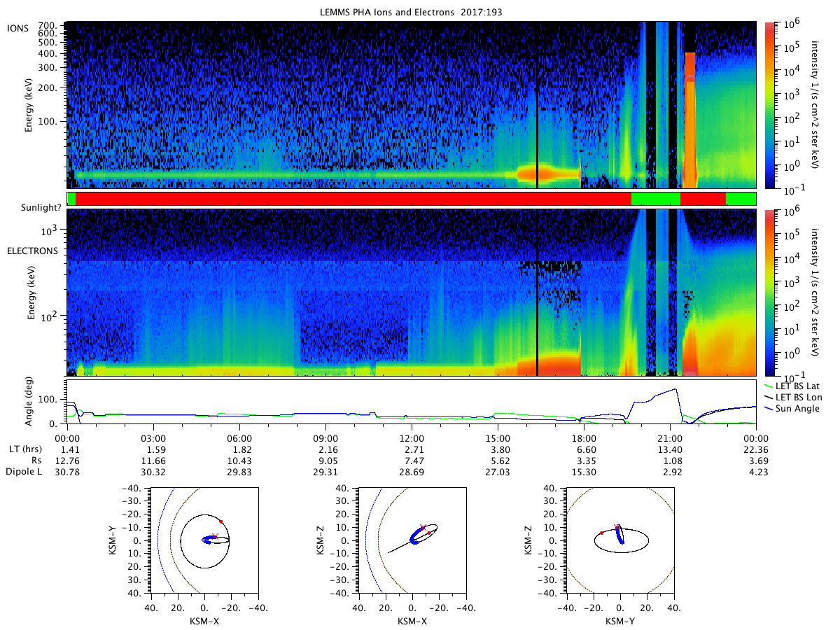Click the Dipole L value 2.92
Screen dimensions: 840x630
click(670, 472)
